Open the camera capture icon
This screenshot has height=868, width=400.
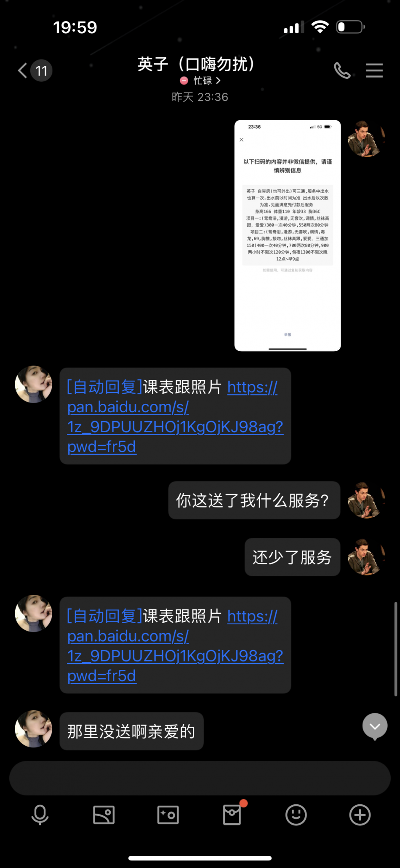pyautogui.click(x=168, y=814)
